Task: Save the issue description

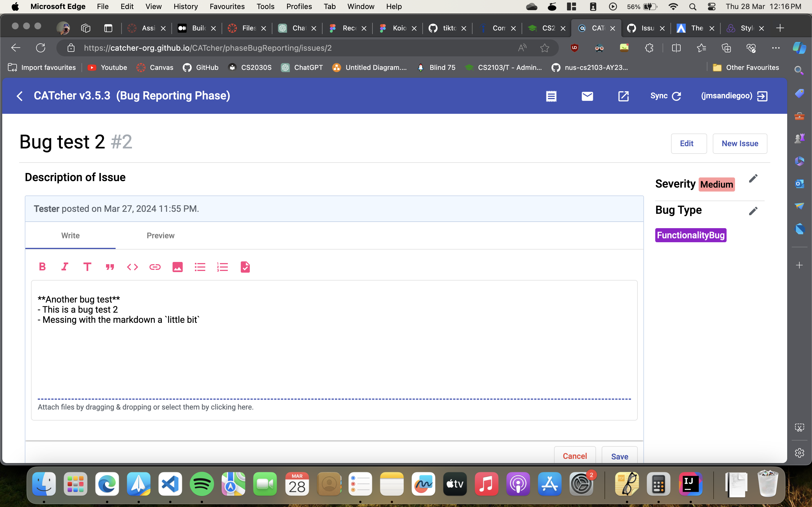Action: [x=619, y=456]
